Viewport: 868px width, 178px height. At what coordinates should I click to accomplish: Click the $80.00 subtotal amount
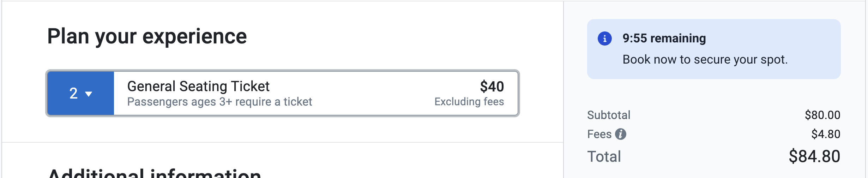(x=822, y=115)
